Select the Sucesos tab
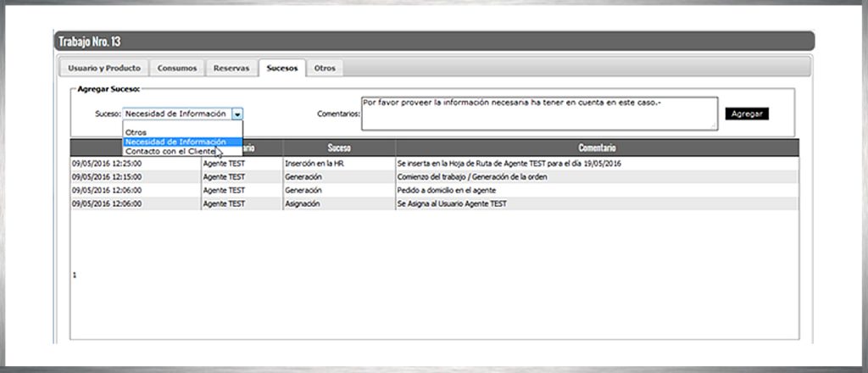868x373 pixels. pos(281,68)
